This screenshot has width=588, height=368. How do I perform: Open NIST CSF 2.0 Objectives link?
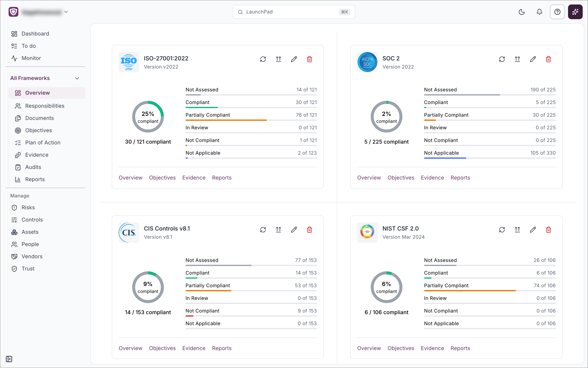coord(401,348)
